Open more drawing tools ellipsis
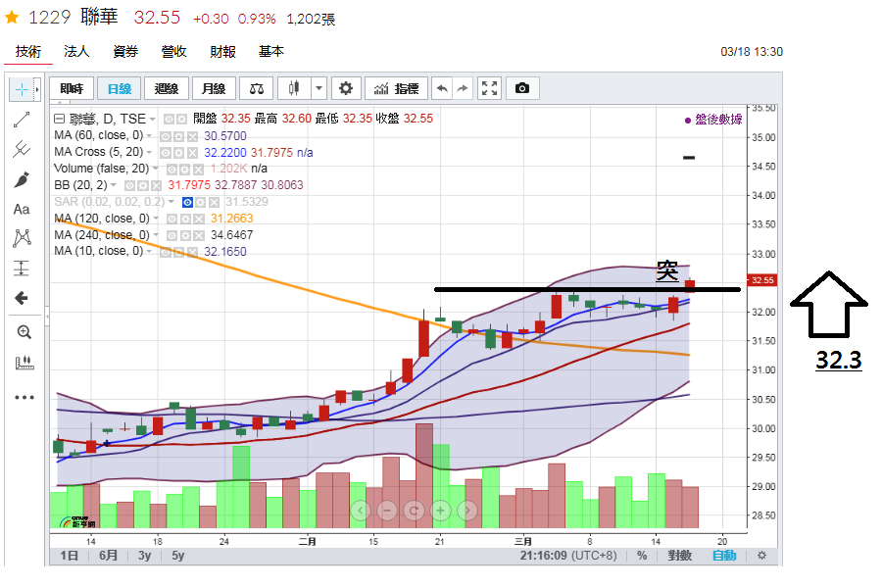The image size is (882, 588). [x=24, y=397]
